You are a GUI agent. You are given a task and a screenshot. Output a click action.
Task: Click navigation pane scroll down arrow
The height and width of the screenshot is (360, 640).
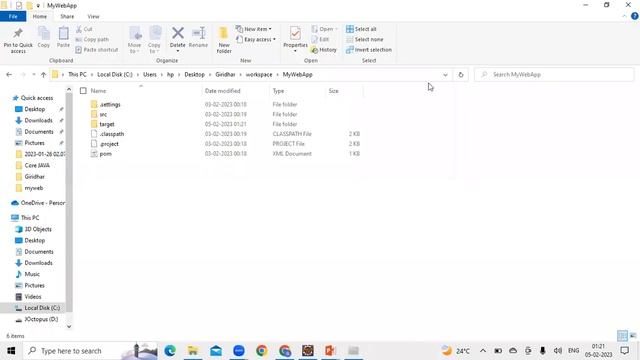click(x=69, y=326)
